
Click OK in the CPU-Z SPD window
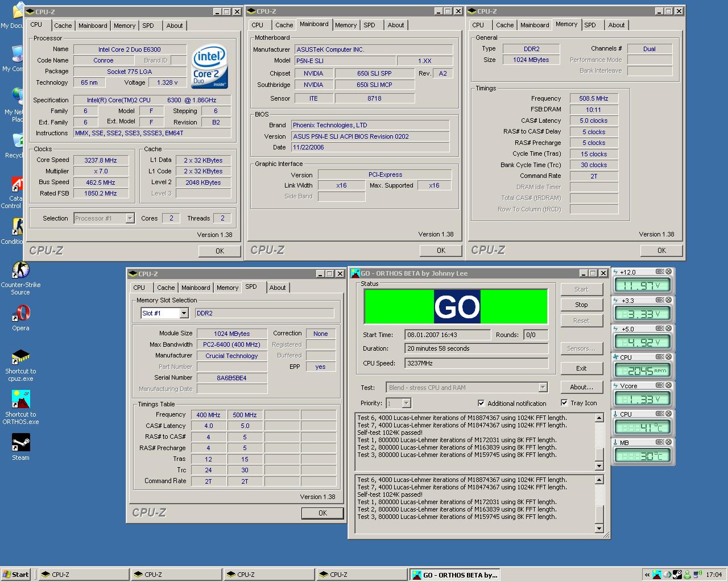point(322,513)
